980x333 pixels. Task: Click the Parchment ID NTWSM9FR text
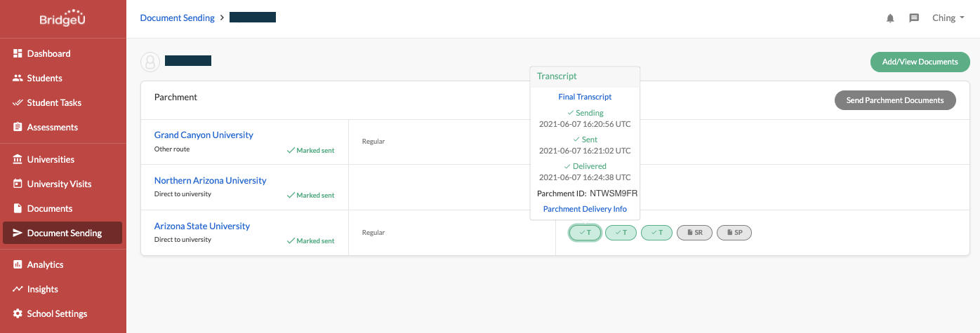click(587, 193)
